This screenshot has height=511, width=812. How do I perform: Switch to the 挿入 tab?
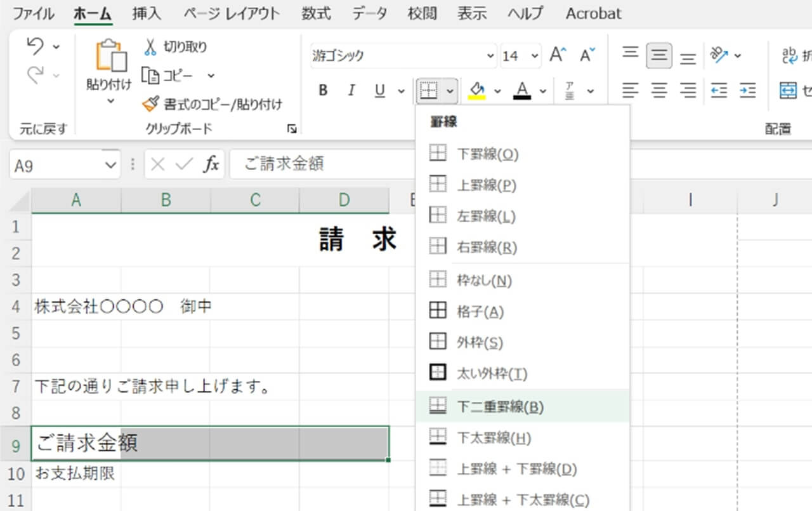[147, 13]
